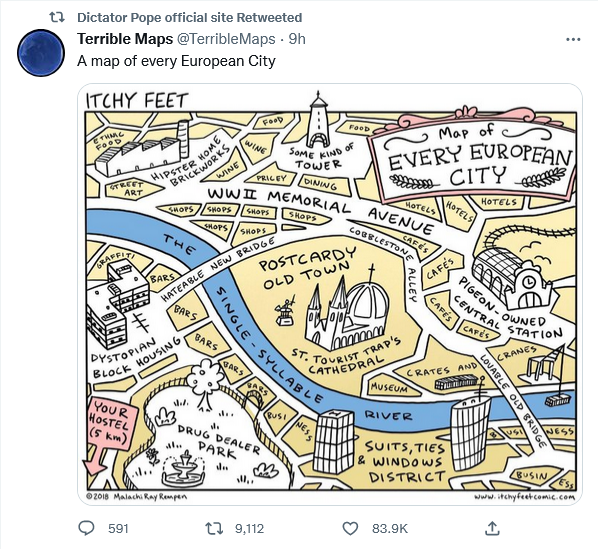Image resolution: width=598 pixels, height=549 pixels.
Task: Click the retweeted arrows icon above the tweet
Action: coord(57,17)
